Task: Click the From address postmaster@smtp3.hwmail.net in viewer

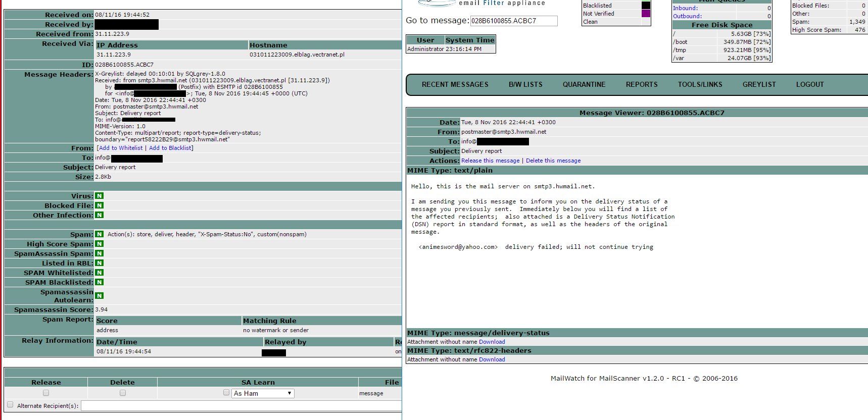Action: tap(504, 132)
